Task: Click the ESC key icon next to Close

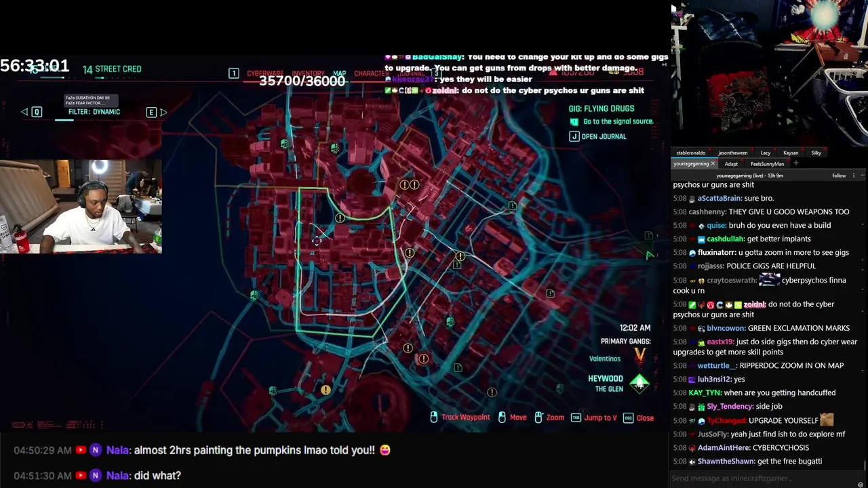Action: 628,418
